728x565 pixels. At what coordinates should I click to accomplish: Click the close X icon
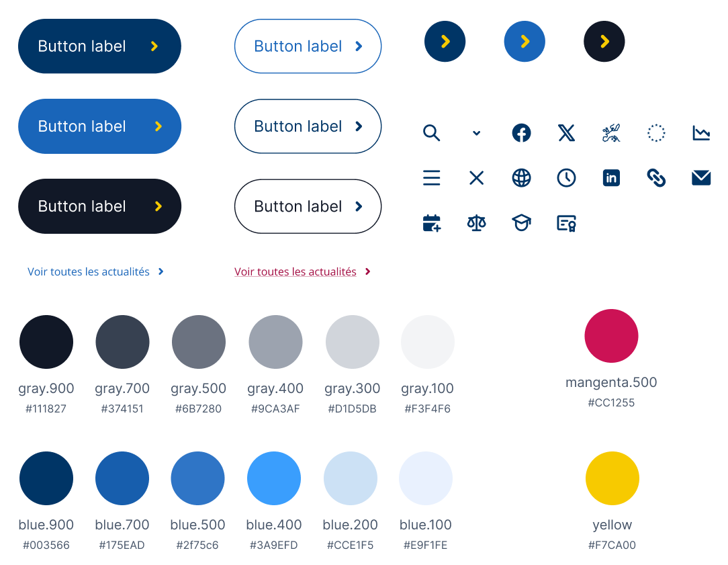476,177
